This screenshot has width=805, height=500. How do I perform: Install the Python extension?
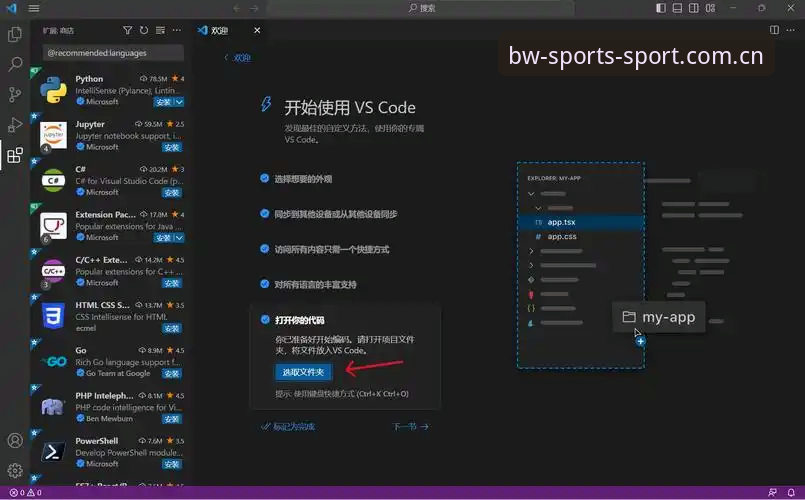(164, 102)
